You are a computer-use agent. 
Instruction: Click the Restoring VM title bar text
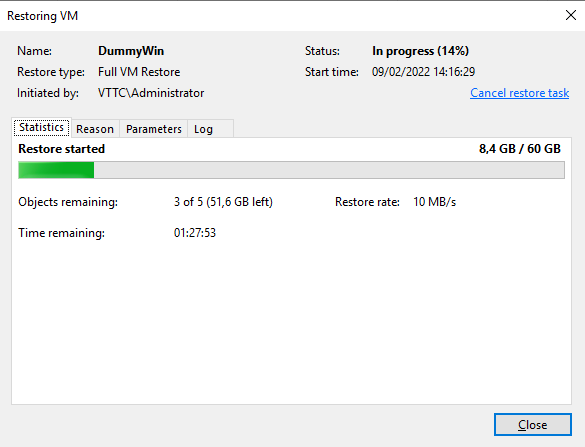tap(43, 16)
